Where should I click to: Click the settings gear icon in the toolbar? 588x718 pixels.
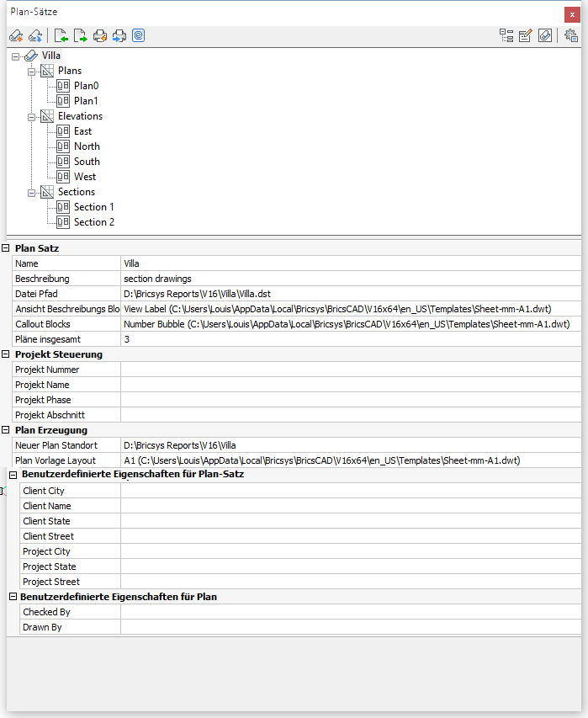572,35
